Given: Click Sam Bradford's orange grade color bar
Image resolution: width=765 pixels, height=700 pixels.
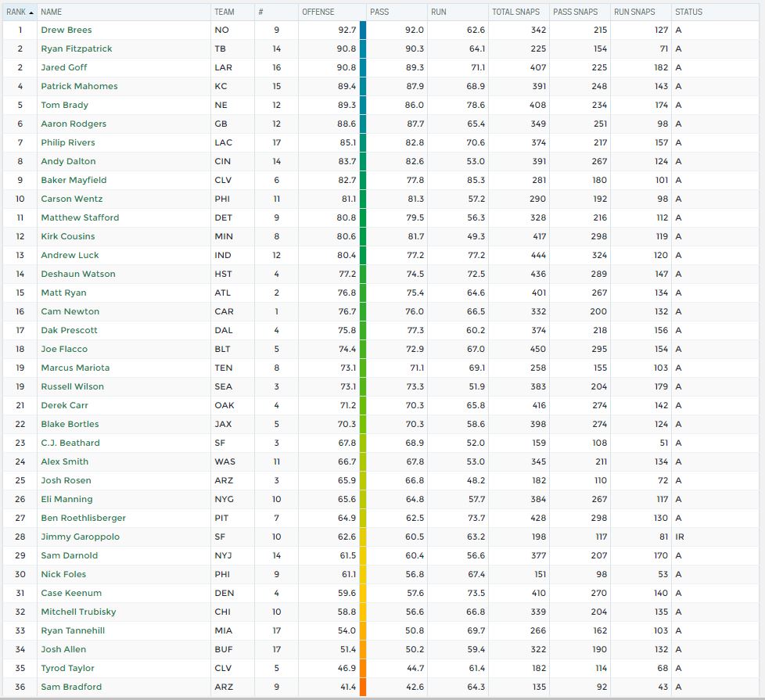Looking at the screenshot, I should 363,687.
